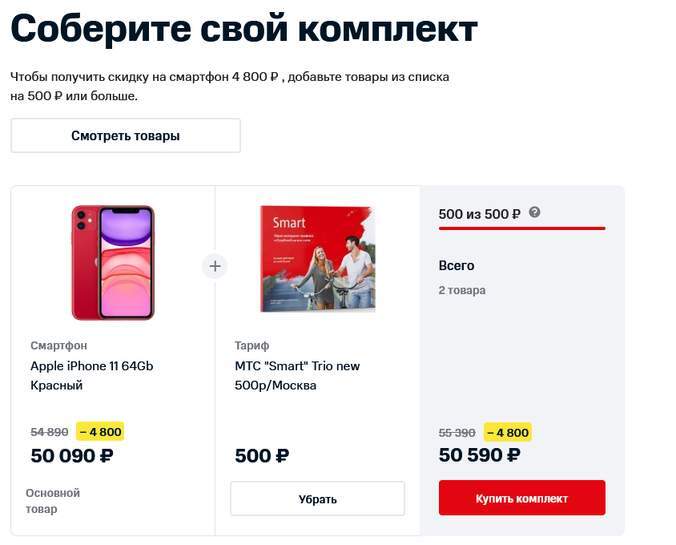
Task: Click the crossed-out old price 54 890
Action: [x=50, y=432]
